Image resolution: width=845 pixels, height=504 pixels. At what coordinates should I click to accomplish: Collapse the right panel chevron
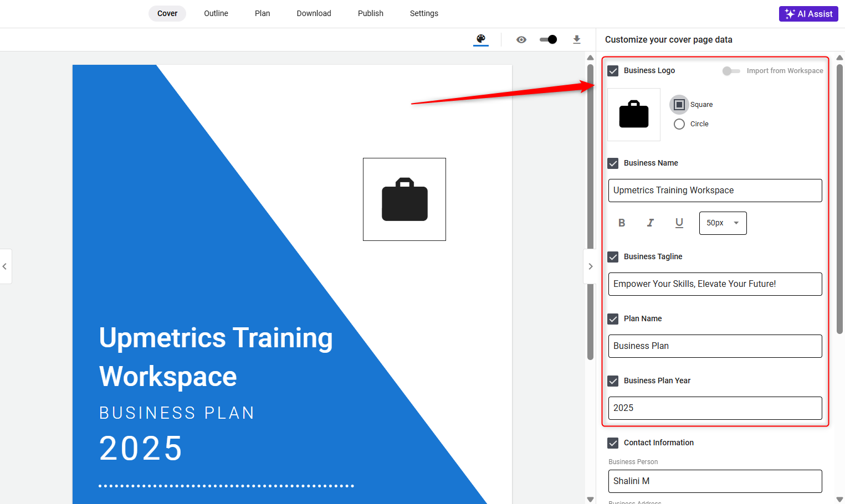[590, 266]
